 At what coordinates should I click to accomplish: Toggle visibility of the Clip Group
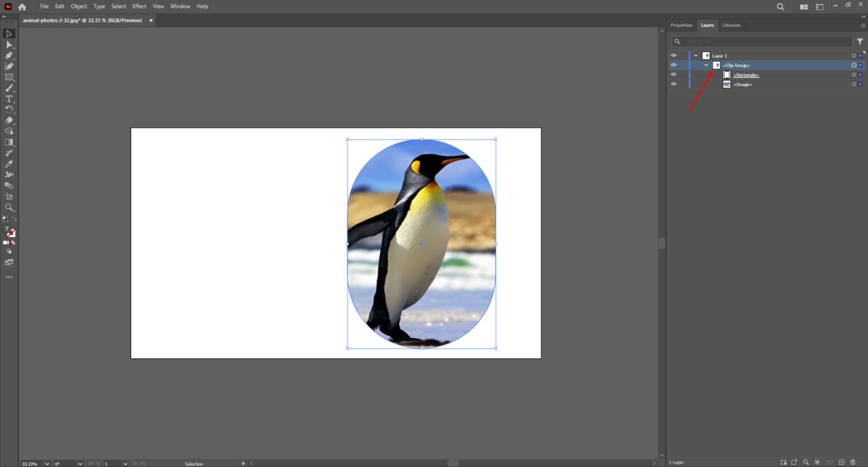[x=674, y=64]
